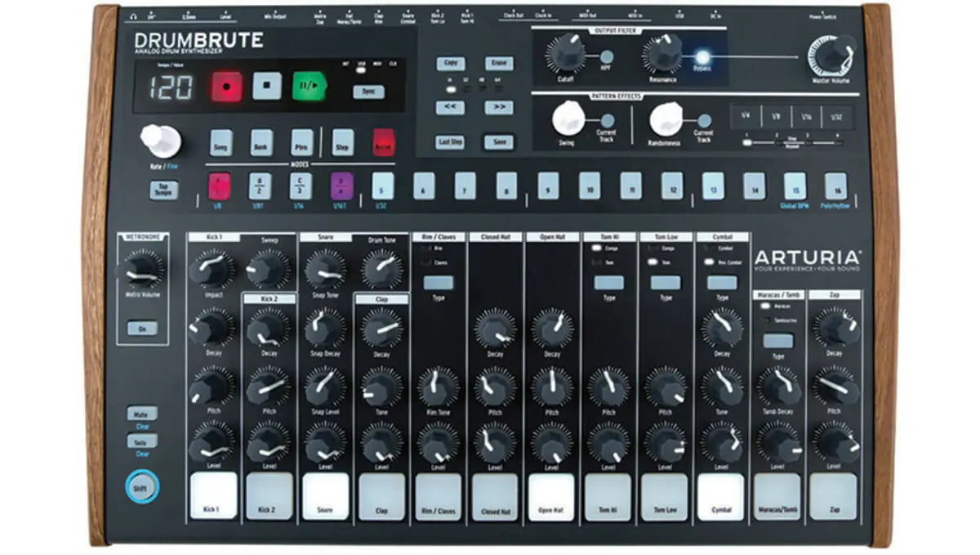This screenshot has width=980, height=555.
Task: Select the Last Step button
Action: (x=450, y=142)
